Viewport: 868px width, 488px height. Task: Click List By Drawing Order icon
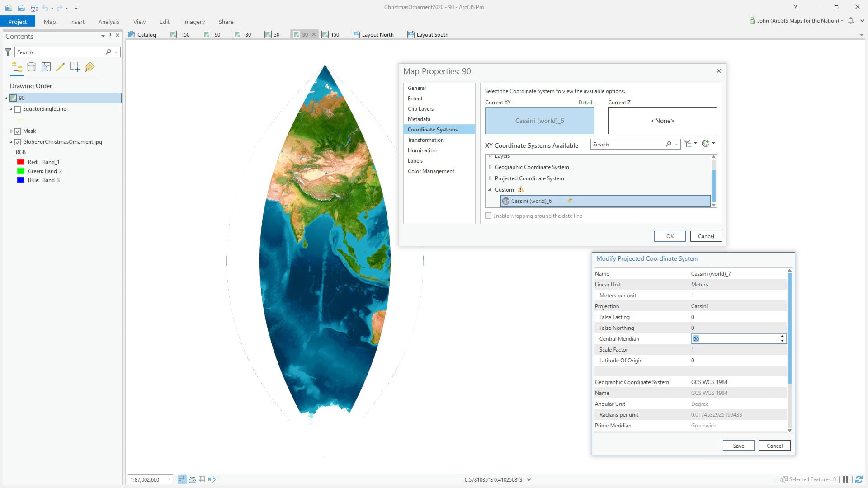pyautogui.click(x=17, y=67)
